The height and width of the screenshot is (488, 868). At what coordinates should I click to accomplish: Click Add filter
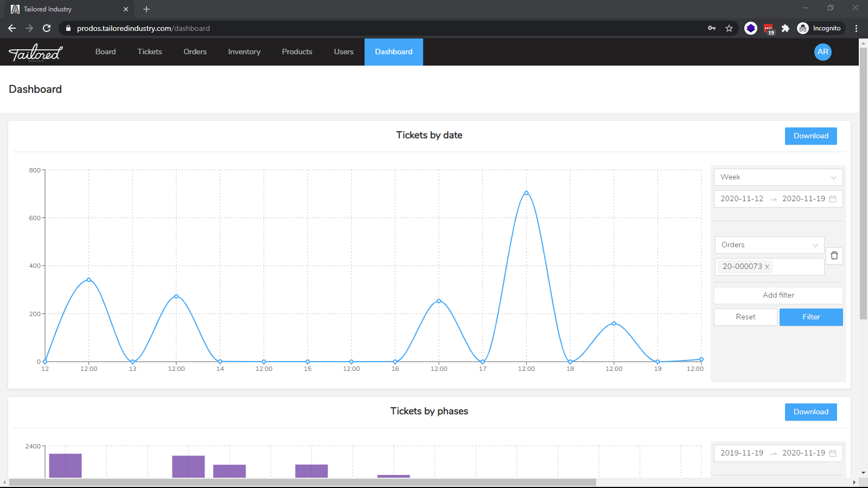tap(778, 296)
